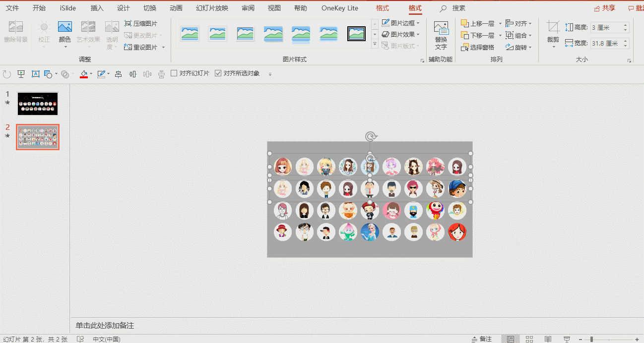
Task: Click the 备注 notes button in status bar
Action: (x=481, y=339)
